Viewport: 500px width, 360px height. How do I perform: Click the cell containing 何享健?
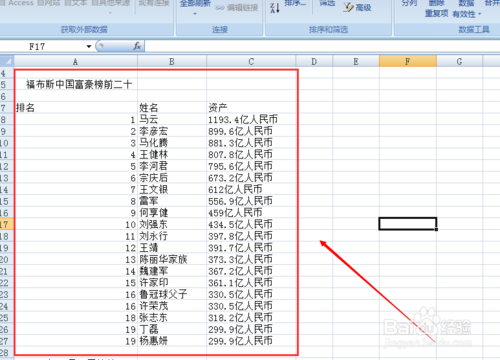(x=172, y=213)
